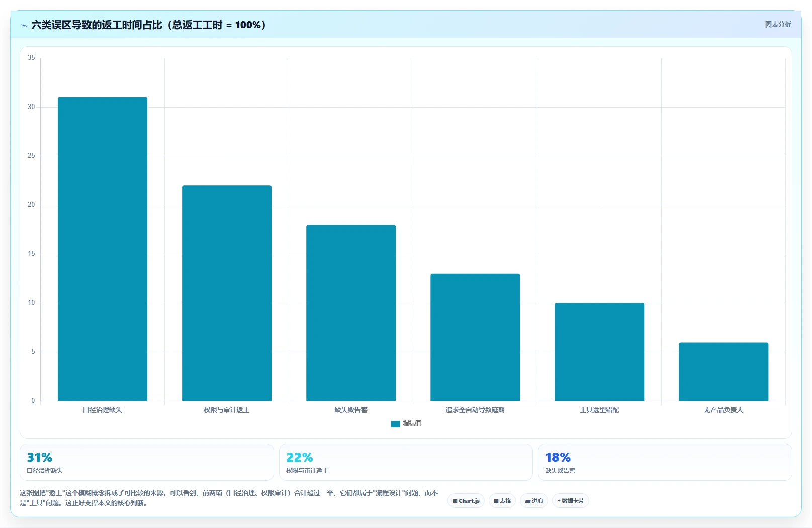Click the y-axis tick label 15
The height and width of the screenshot is (528, 812).
[31, 254]
